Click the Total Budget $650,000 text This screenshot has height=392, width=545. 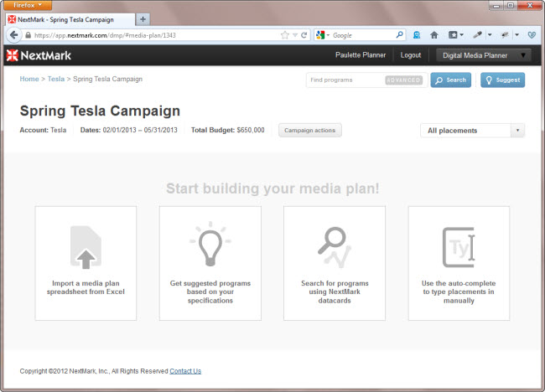pos(228,130)
